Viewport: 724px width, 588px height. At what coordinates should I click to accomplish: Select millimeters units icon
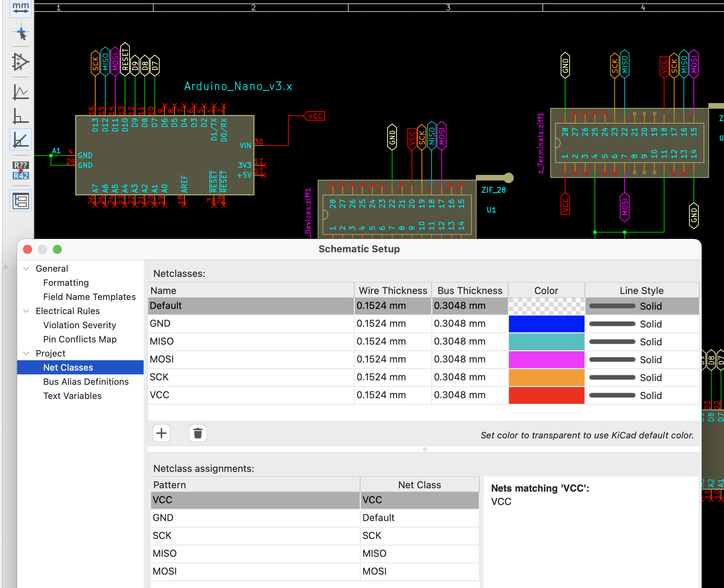pyautogui.click(x=20, y=8)
